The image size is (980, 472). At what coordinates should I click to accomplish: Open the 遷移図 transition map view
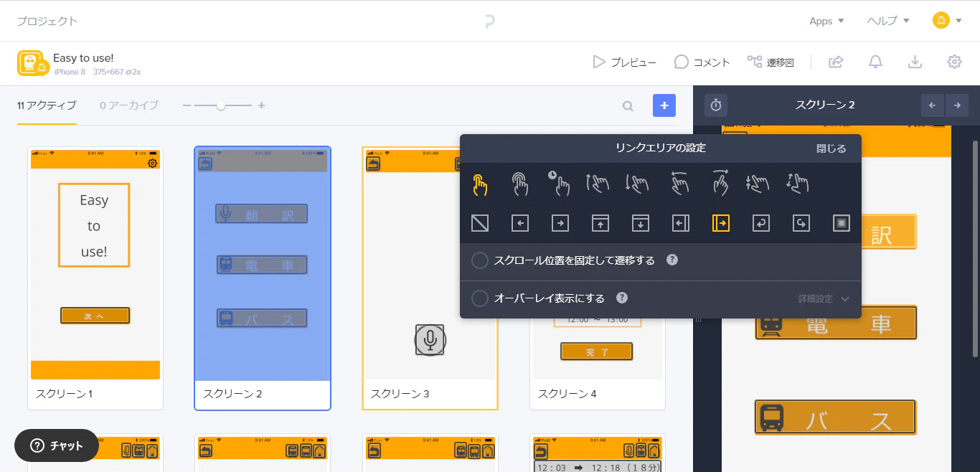pos(771,62)
